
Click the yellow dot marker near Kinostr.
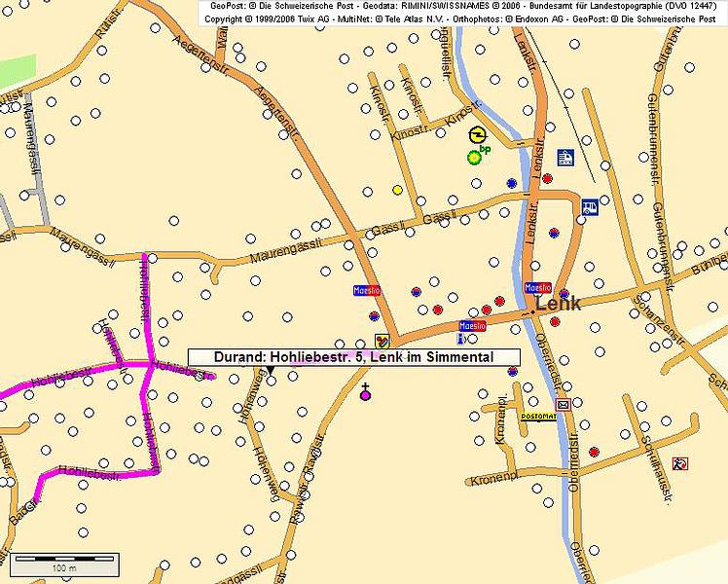point(397,189)
